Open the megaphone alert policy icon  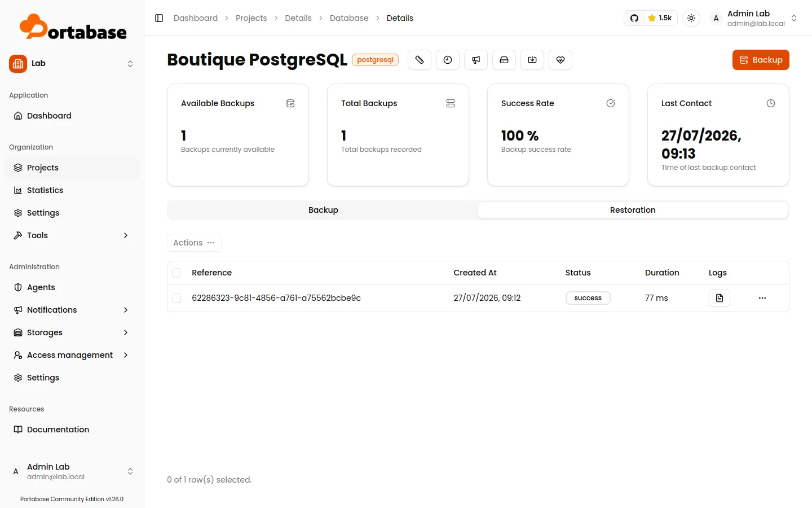476,60
